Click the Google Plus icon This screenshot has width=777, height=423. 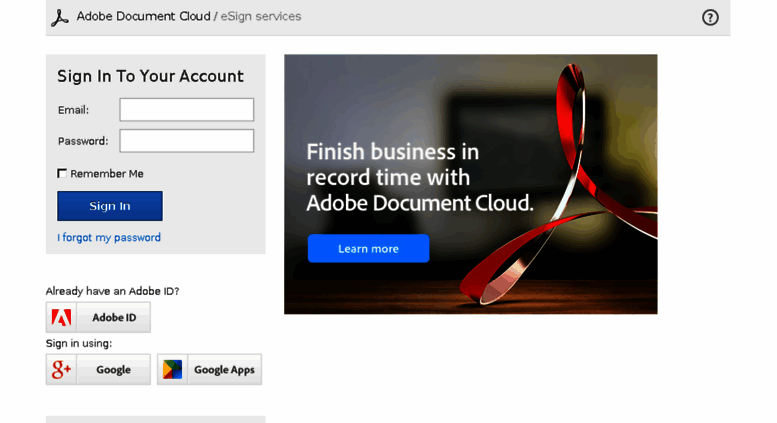pos(61,370)
